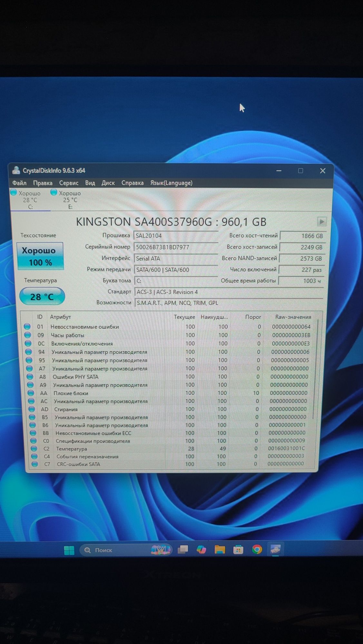
Task: Click the Возможности field with S.M.A.R.T., APM
Action: (229, 303)
